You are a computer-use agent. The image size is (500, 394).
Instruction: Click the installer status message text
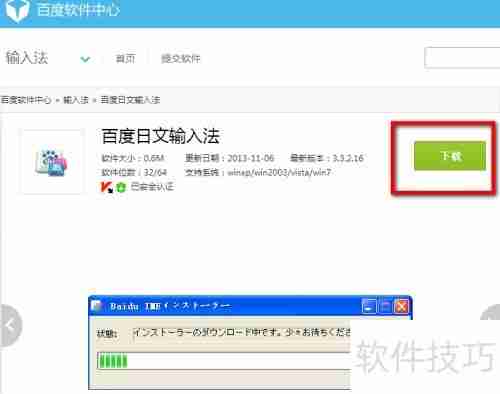[241, 332]
